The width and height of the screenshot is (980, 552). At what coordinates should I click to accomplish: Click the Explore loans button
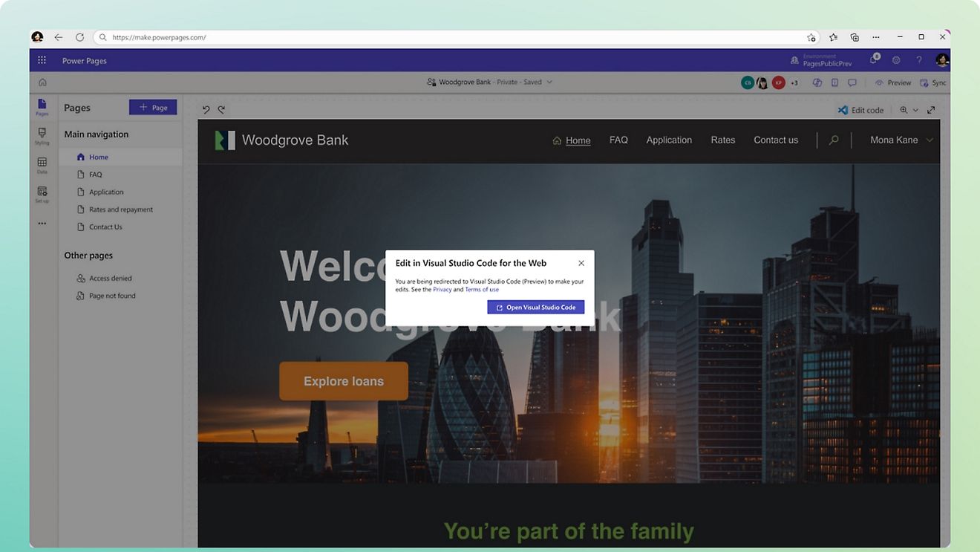click(344, 381)
